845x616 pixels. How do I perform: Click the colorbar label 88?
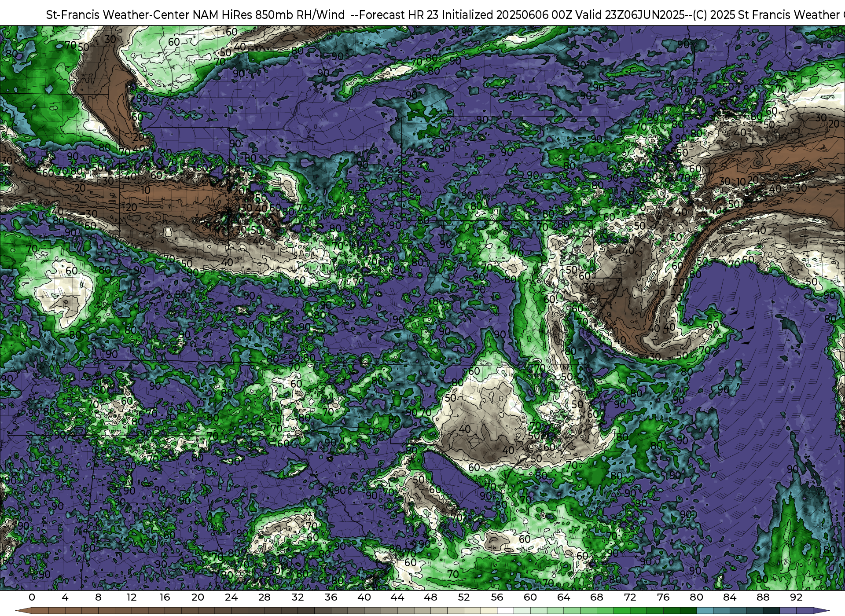763,598
